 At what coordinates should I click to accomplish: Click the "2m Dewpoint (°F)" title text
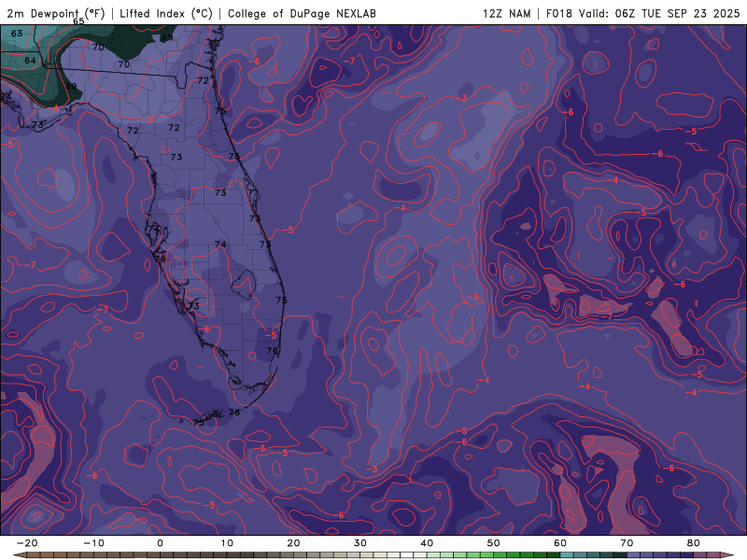click(x=55, y=13)
